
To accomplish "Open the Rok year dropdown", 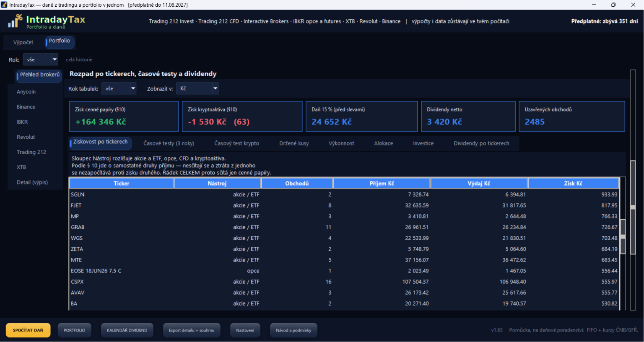I will pyautogui.click(x=40, y=60).
